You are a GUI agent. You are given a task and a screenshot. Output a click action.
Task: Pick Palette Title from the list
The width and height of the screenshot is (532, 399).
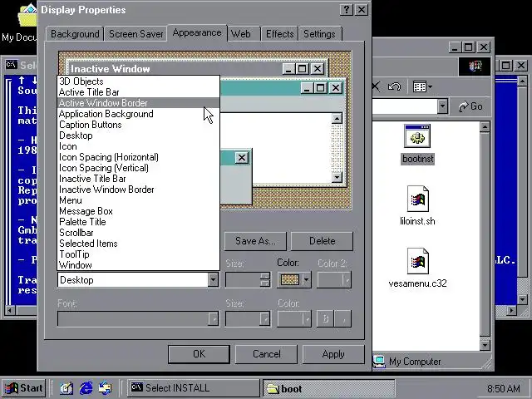coord(139,222)
